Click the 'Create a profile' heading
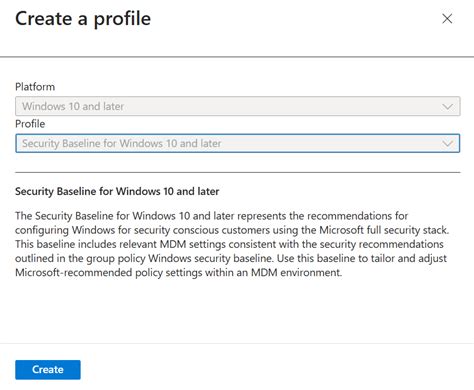Screen dimensions: 474x390 (83, 19)
